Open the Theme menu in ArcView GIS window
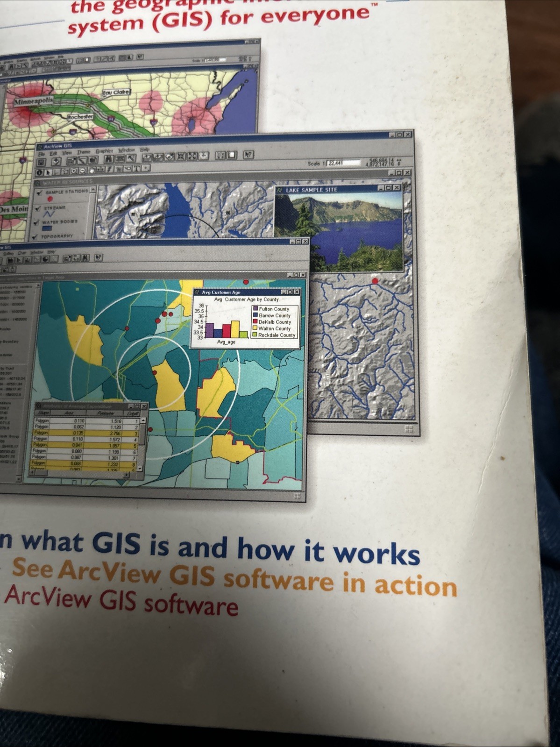The width and height of the screenshot is (560, 747). tap(84, 152)
